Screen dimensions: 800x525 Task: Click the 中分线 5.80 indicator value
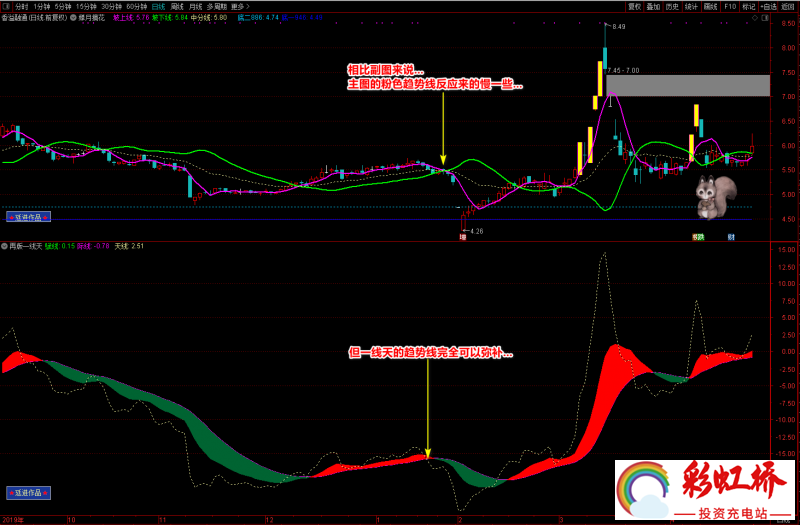click(x=209, y=18)
